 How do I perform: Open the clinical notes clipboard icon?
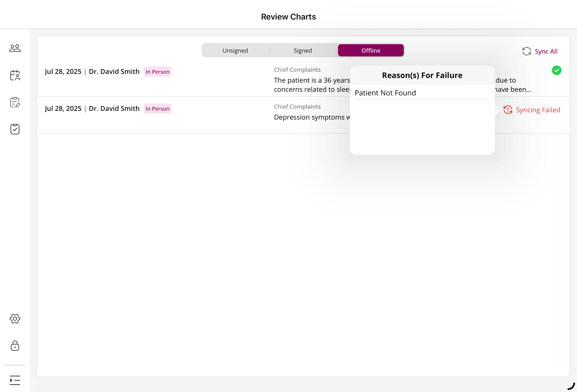pyautogui.click(x=15, y=102)
